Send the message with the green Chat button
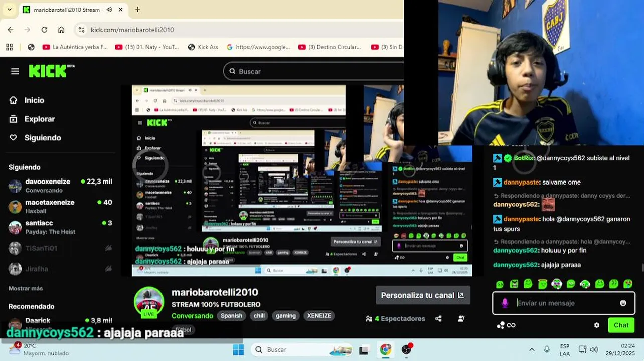Image resolution: width=644 pixels, height=361 pixels. (621, 325)
